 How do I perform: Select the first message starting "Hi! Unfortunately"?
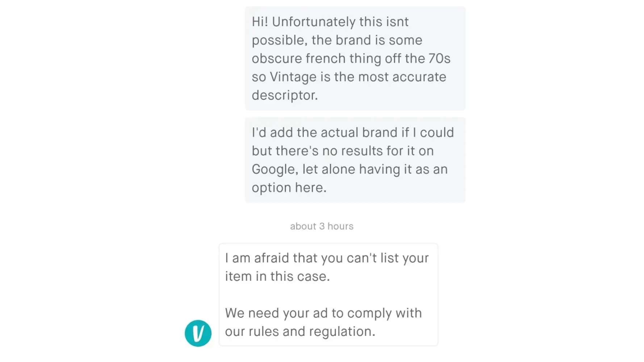click(x=355, y=58)
